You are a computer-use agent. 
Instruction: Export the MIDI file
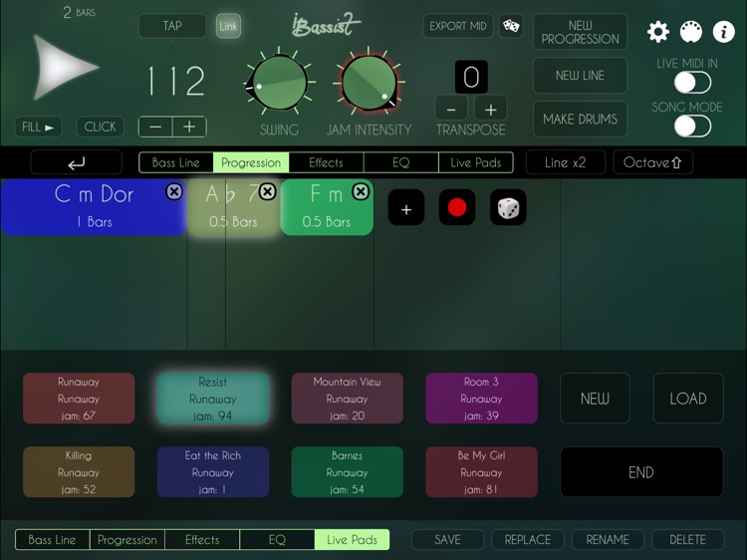(458, 26)
